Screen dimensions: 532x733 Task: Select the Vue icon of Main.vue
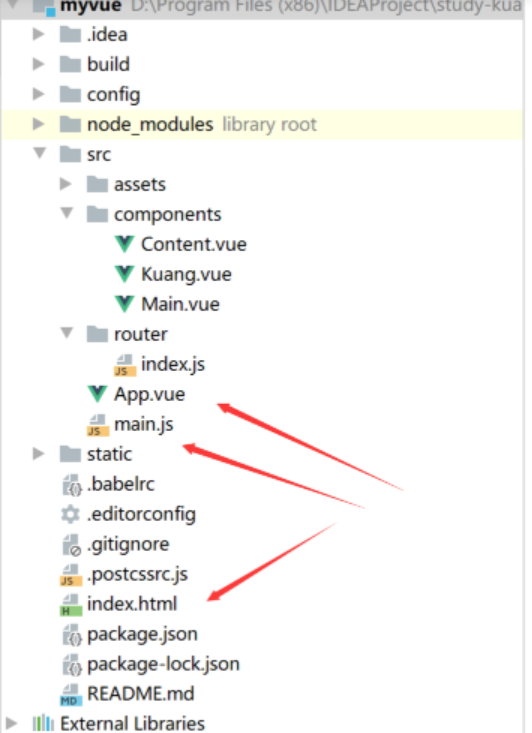(x=124, y=304)
